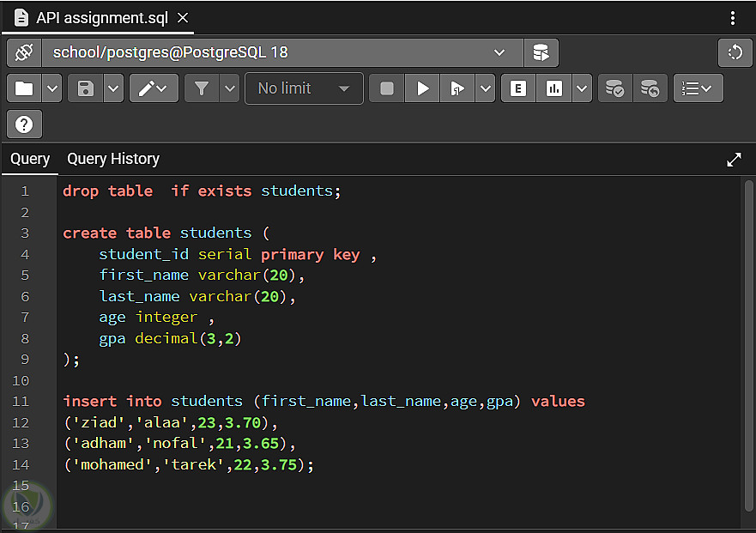The height and width of the screenshot is (533, 756).
Task: Open the macros list dropdown
Action: (699, 88)
